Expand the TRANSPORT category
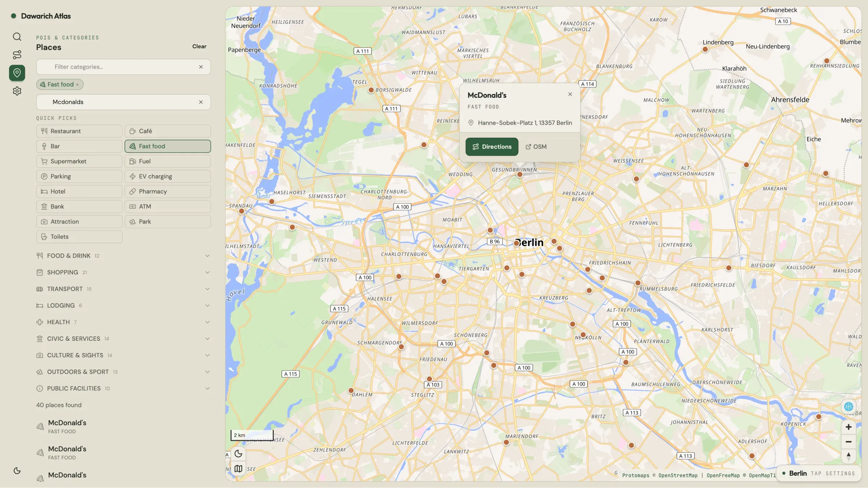 [123, 289]
